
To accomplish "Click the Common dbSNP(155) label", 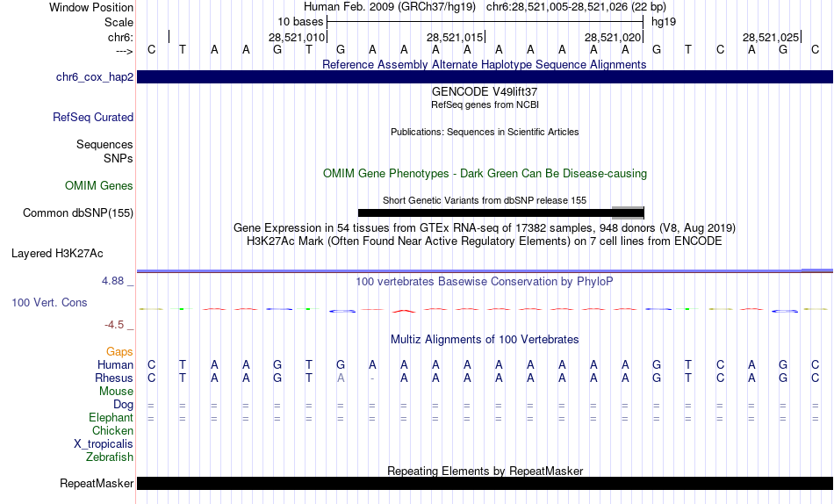I will pyautogui.click(x=78, y=212).
